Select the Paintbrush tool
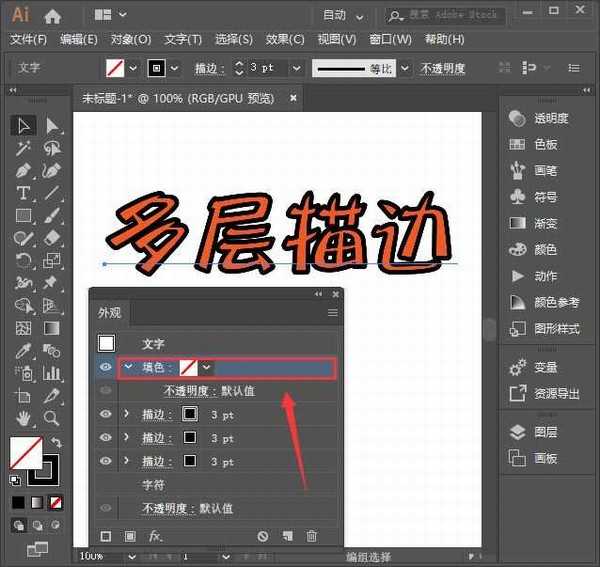The width and height of the screenshot is (600, 567). [52, 216]
